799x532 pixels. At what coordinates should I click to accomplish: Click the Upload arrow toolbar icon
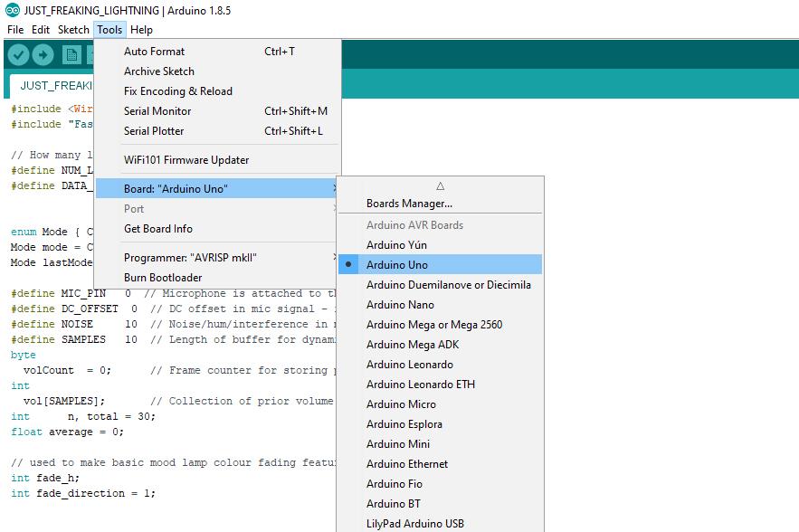[43, 54]
